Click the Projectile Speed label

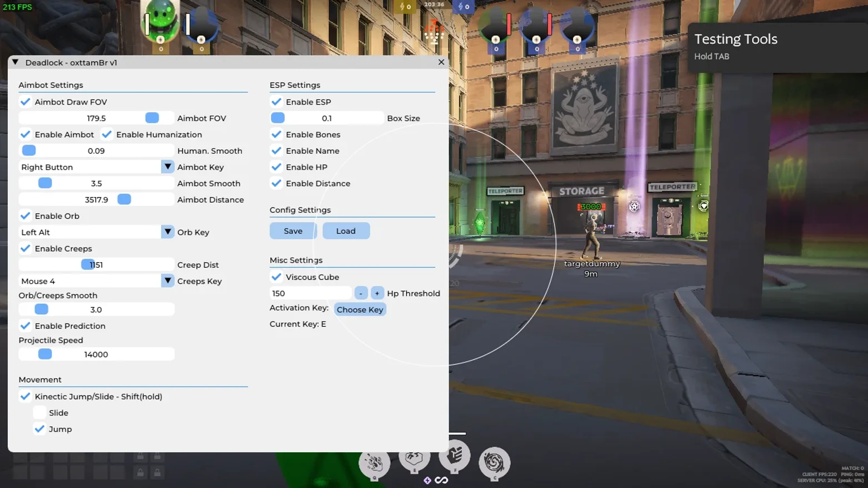point(51,340)
